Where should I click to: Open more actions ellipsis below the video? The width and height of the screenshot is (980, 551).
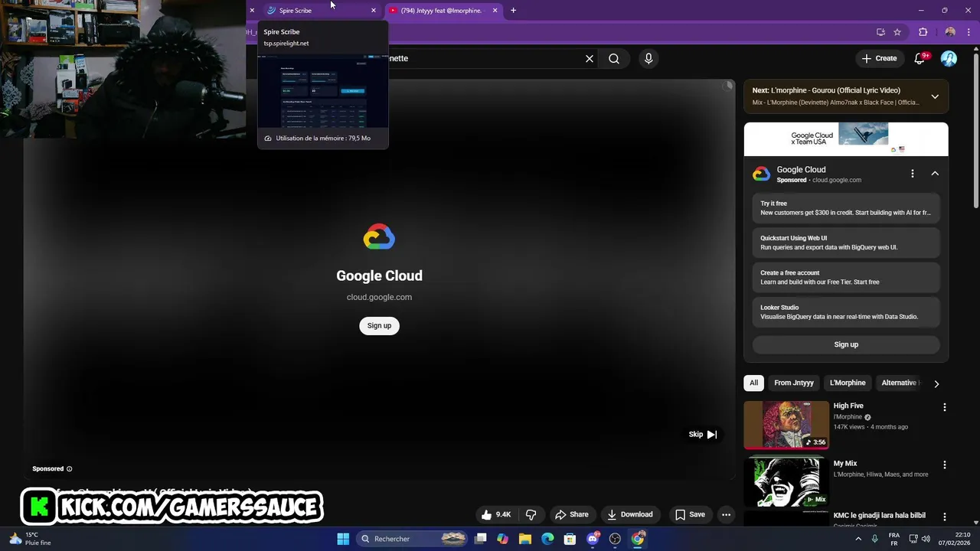(x=726, y=514)
